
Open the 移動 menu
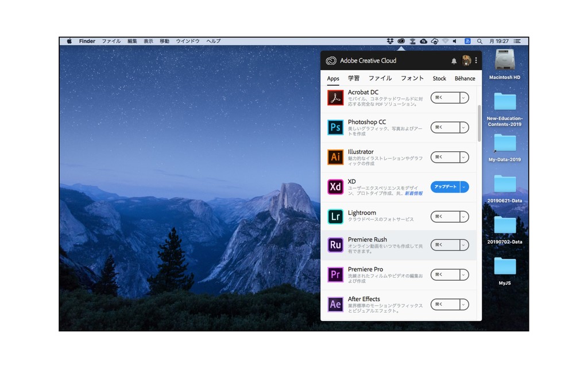164,41
